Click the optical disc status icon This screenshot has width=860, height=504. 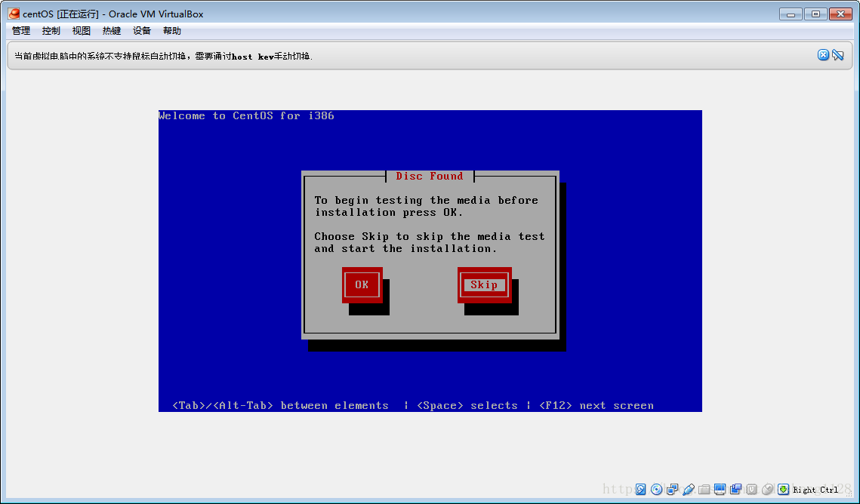tap(657, 489)
